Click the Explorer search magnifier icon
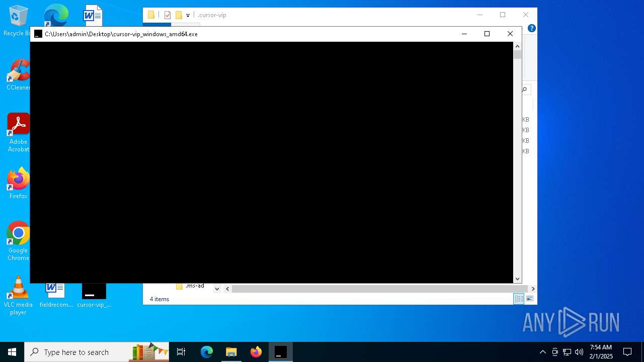Screen dimensions: 644x362 (x=524, y=89)
